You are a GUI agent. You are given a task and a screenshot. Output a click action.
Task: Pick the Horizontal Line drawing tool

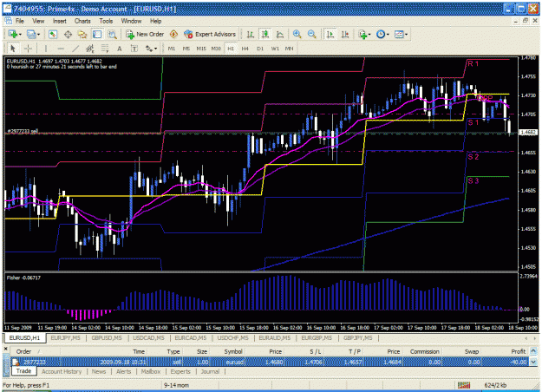coord(61,49)
